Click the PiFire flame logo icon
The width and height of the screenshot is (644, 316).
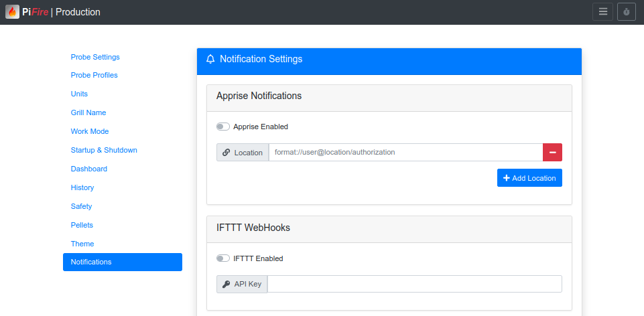tap(12, 12)
